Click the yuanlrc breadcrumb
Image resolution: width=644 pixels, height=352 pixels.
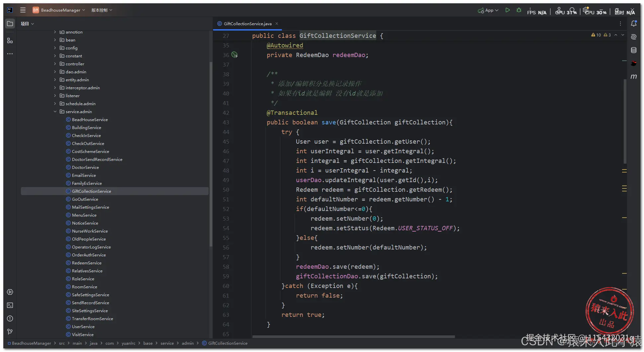[x=128, y=343]
